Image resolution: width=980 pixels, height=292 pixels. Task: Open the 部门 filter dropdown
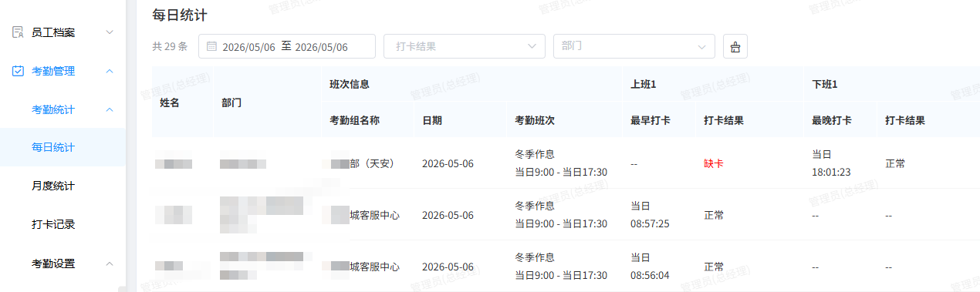point(634,46)
